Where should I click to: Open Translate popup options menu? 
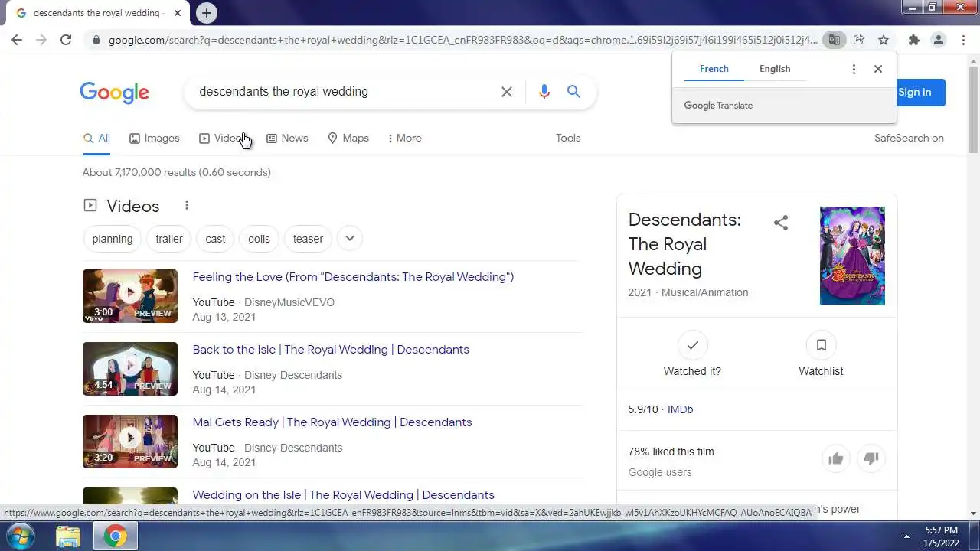pyautogui.click(x=854, y=69)
